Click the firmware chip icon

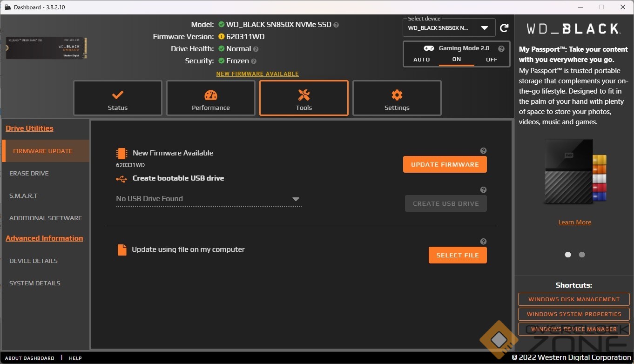coord(121,153)
